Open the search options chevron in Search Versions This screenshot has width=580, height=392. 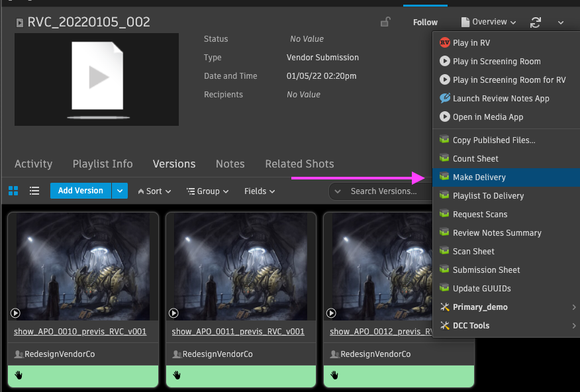point(338,191)
